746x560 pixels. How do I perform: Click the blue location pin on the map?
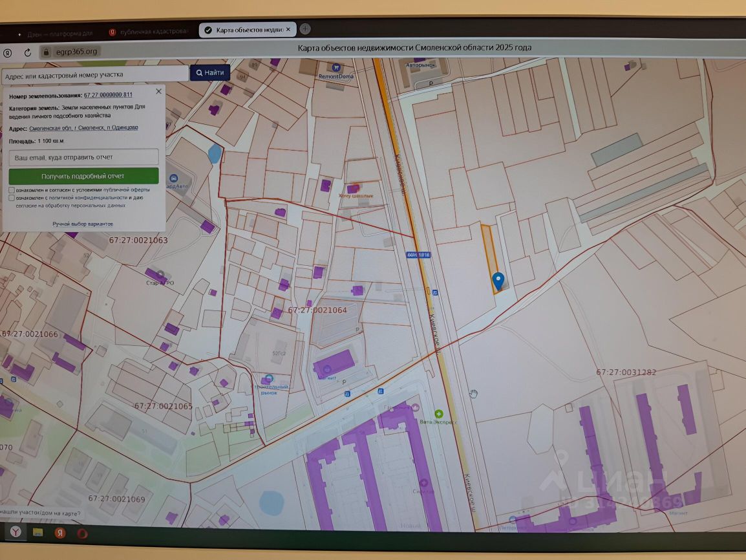[x=498, y=281]
